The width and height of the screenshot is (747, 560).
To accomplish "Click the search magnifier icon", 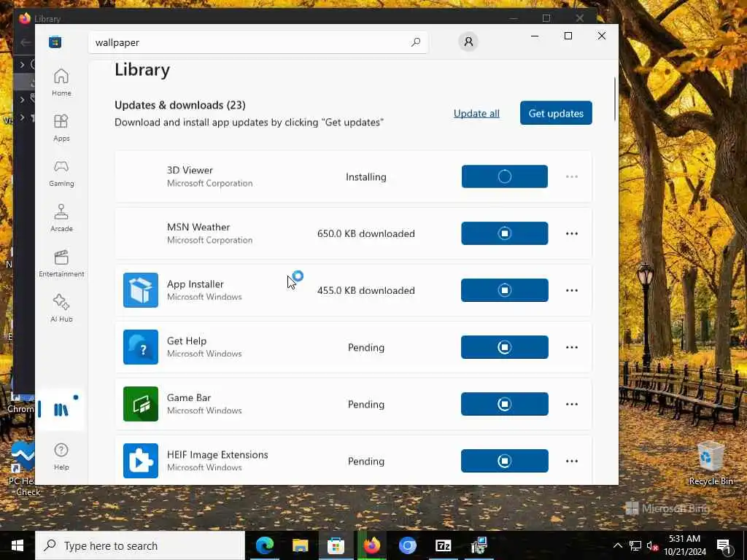I will pos(415,42).
